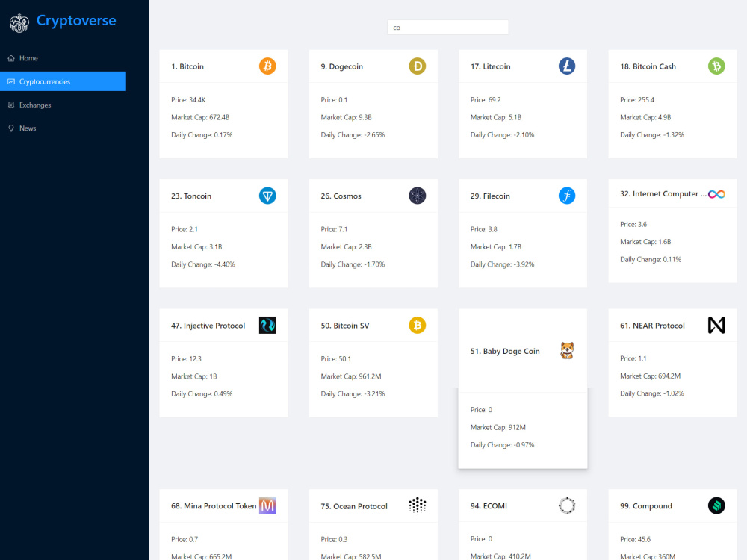Open the 32. Internet Computer card title
The width and height of the screenshot is (747, 560).
tap(663, 194)
